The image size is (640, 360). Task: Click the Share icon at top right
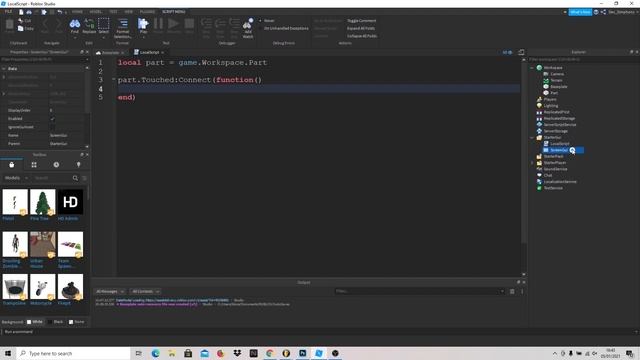(x=603, y=12)
